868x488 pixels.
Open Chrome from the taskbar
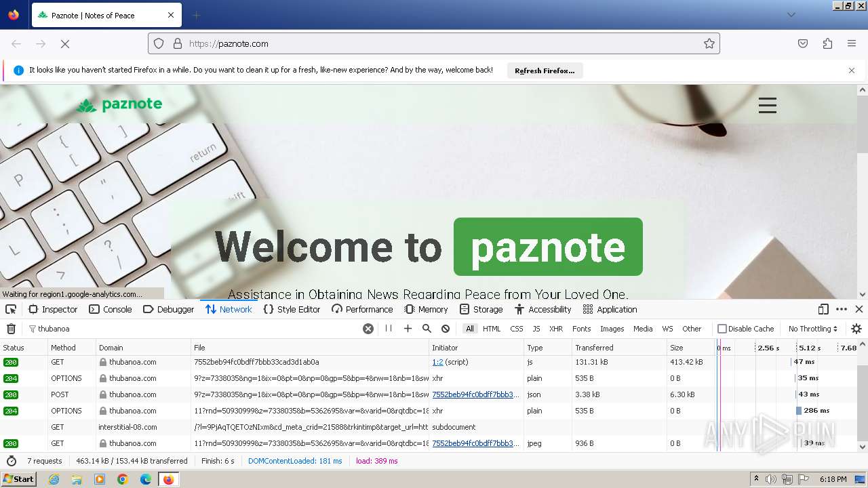(123, 479)
